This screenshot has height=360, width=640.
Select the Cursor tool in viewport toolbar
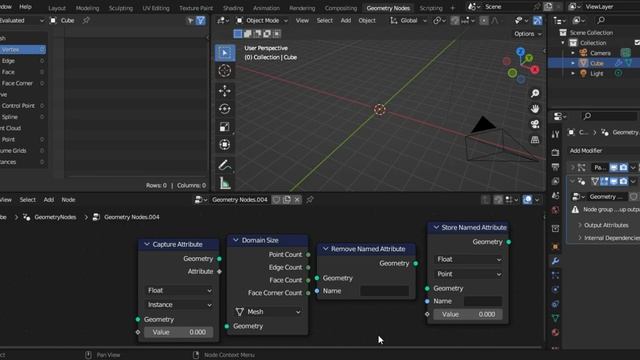224,71
